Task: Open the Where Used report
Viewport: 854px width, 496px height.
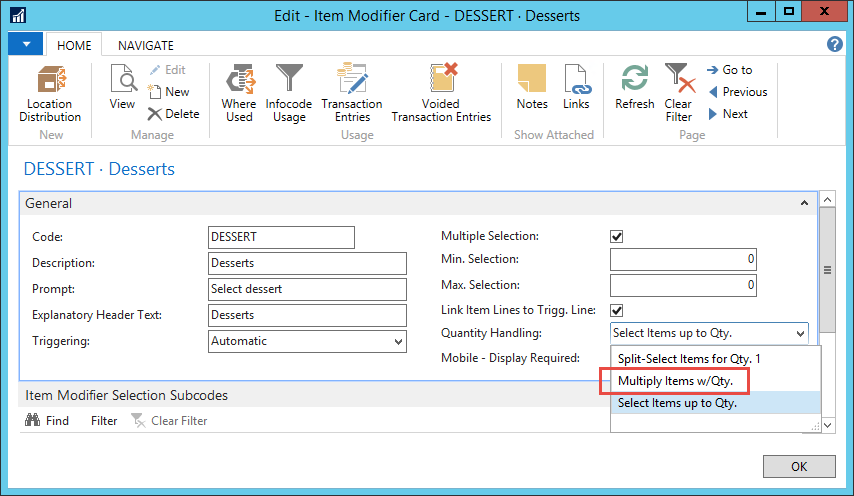Action: pos(239,80)
